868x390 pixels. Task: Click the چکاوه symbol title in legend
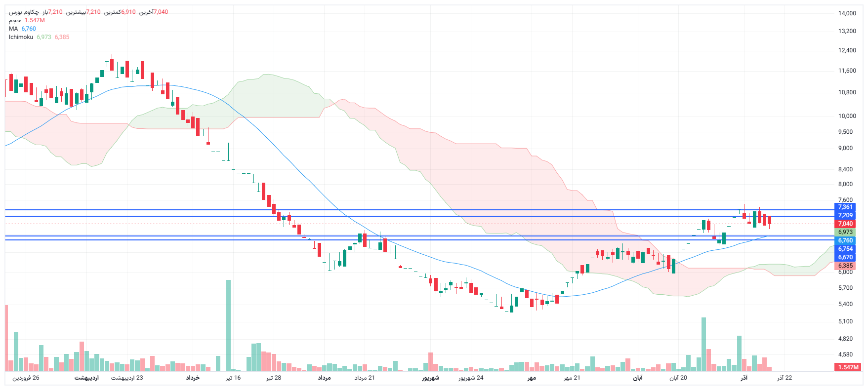point(24,12)
